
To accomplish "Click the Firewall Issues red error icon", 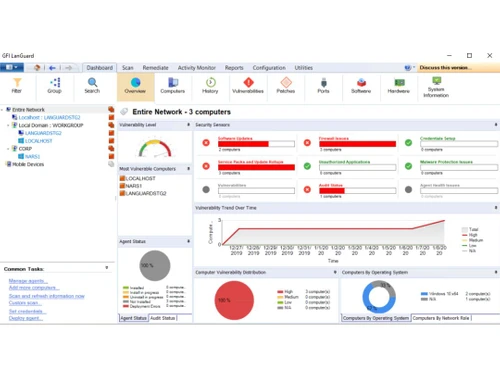I will 307,143.
